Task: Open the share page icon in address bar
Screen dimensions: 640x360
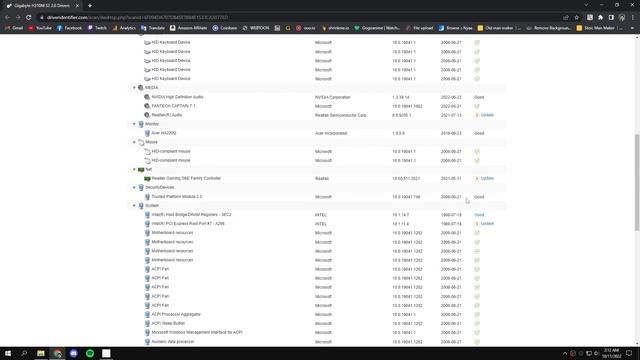Action: click(566, 18)
